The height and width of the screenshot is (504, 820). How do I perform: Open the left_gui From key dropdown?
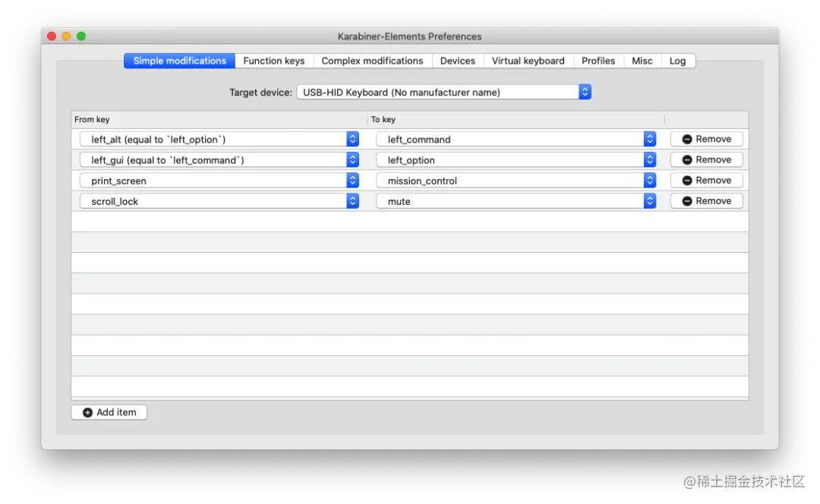tap(219, 160)
